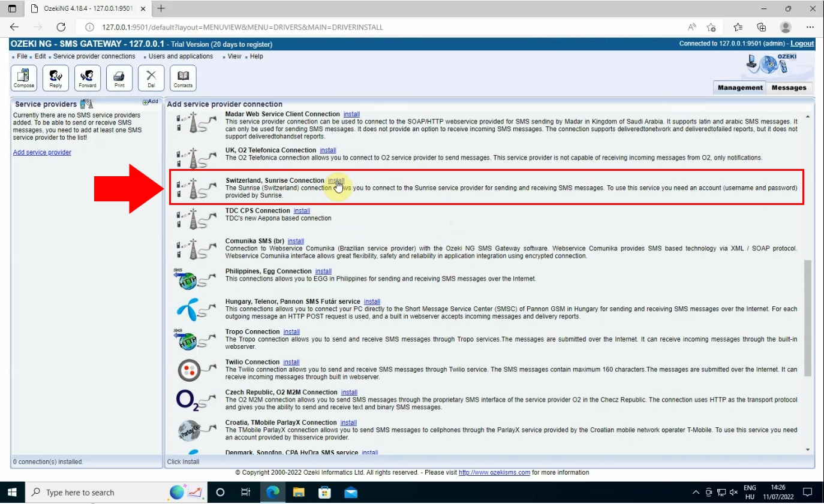Open the Edit menu
This screenshot has width=824, height=504.
40,56
